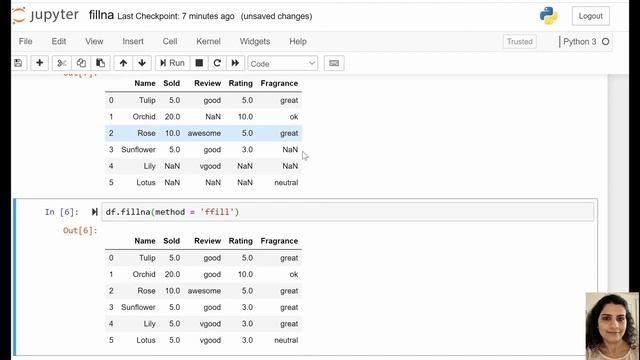Click Orchid in the lower table
640x360 pixels.
tap(144, 274)
